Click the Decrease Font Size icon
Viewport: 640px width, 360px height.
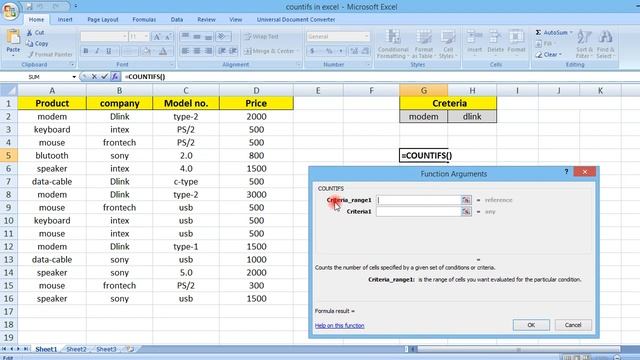[168, 37]
